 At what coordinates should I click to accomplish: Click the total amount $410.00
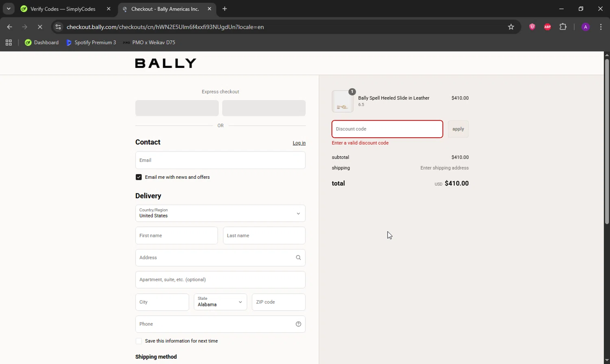click(457, 184)
